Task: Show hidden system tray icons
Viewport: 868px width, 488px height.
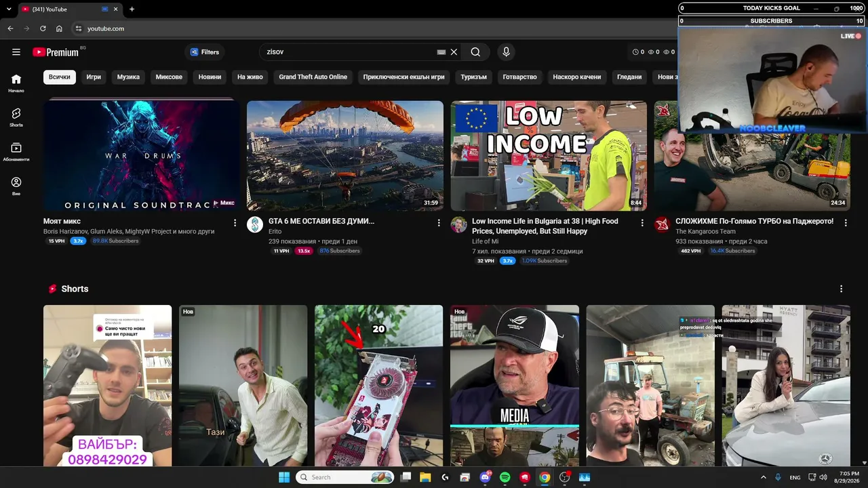Action: (x=763, y=477)
